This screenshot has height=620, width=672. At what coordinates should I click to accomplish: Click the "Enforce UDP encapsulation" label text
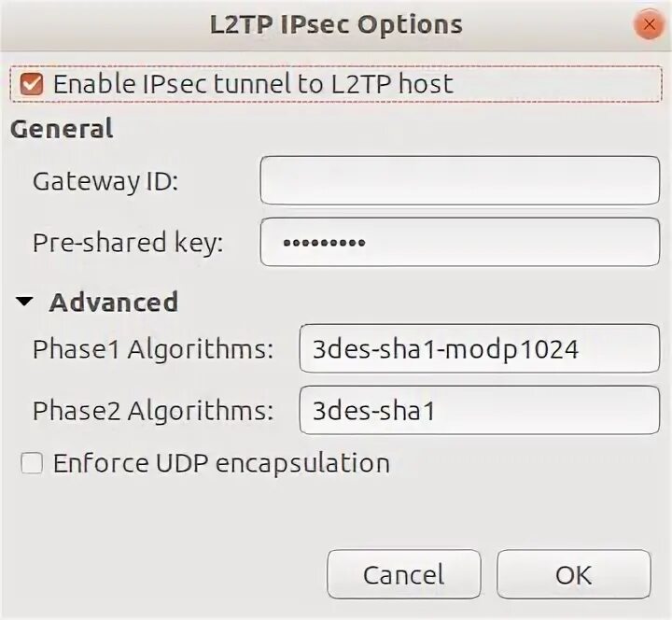[221, 463]
